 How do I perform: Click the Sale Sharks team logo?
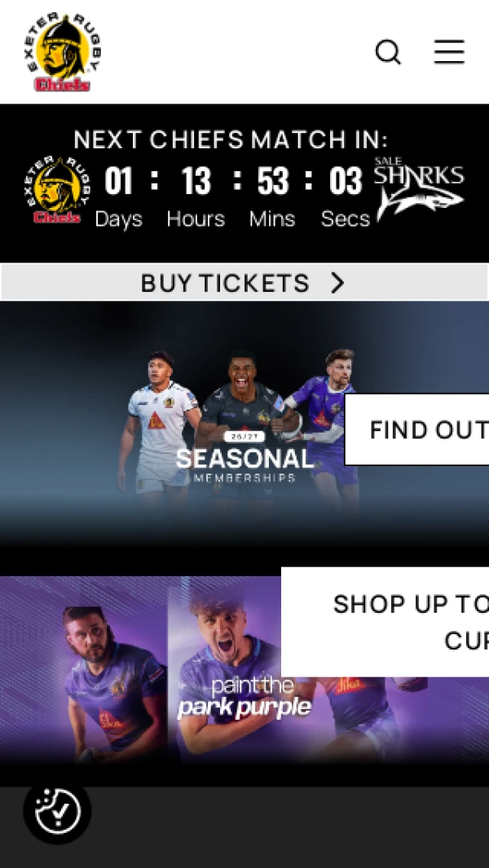[419, 189]
